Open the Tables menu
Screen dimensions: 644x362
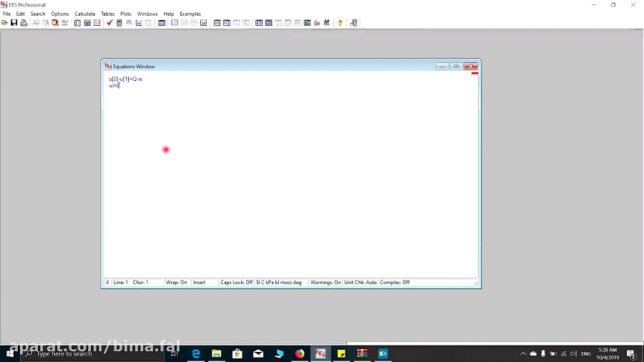(107, 14)
